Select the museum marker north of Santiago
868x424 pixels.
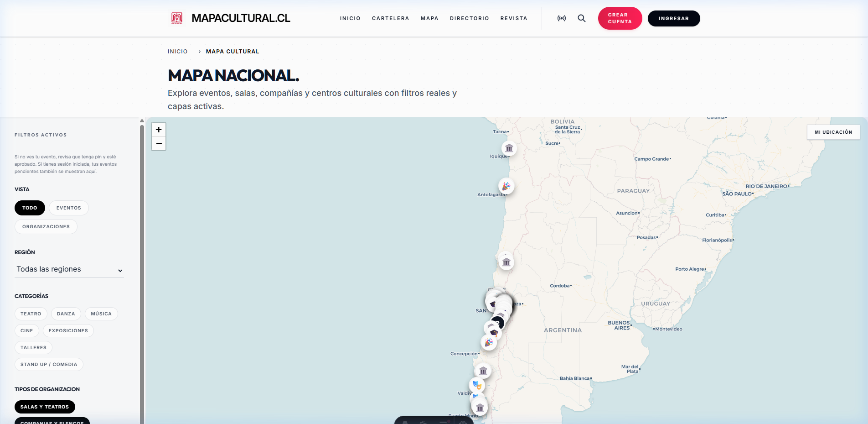[506, 262]
